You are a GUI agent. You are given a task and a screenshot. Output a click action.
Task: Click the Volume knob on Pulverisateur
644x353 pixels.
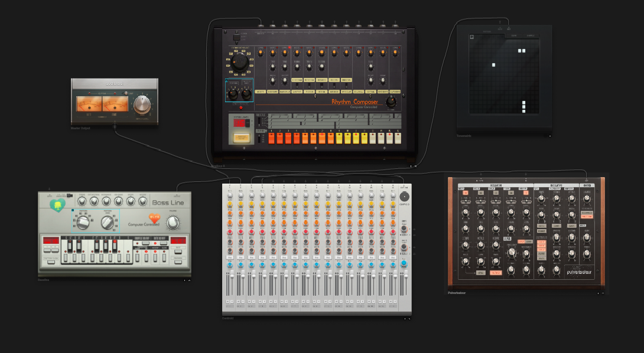click(587, 198)
